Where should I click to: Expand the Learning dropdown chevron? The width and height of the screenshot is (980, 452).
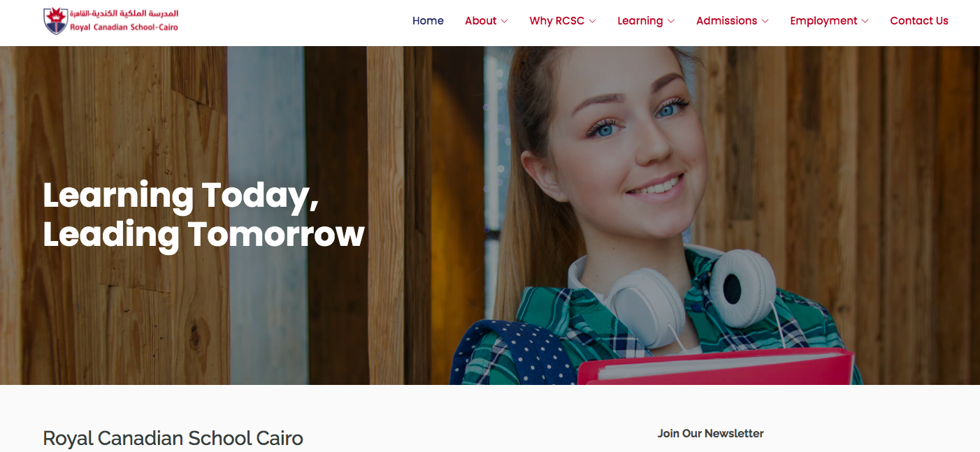(x=671, y=22)
